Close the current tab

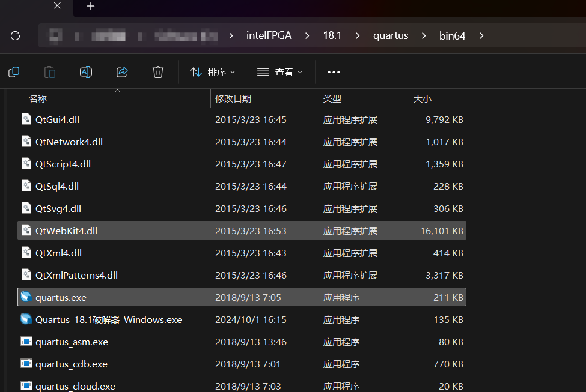pyautogui.click(x=57, y=5)
